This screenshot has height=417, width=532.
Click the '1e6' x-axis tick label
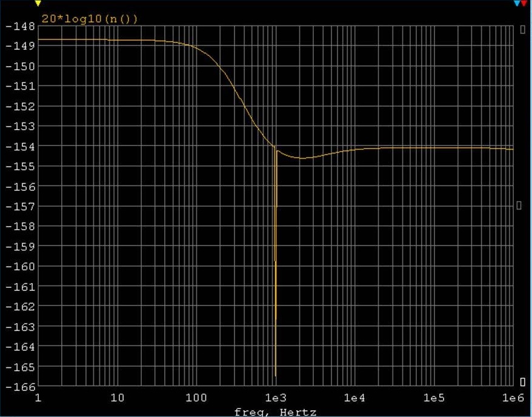coord(513,398)
